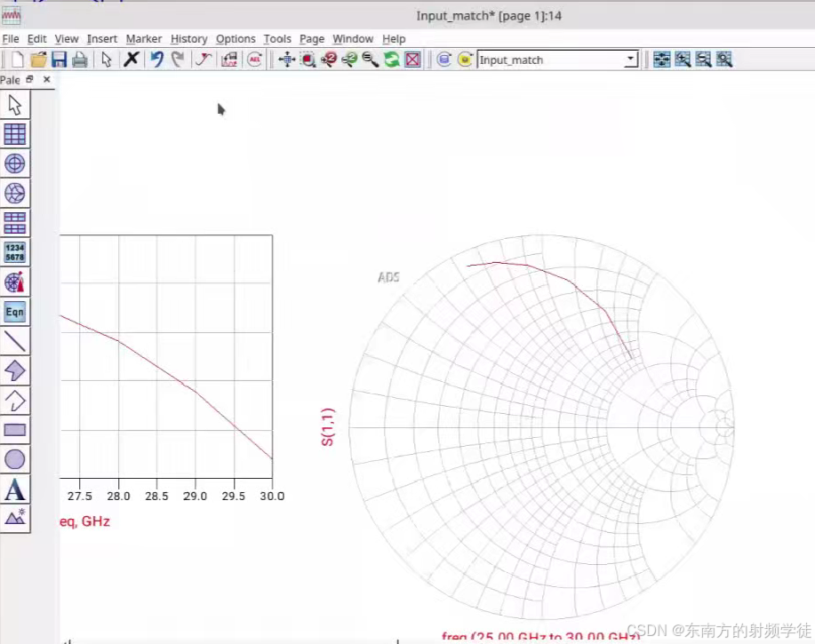Click the red crossed-box toolbar icon

pos(412,60)
